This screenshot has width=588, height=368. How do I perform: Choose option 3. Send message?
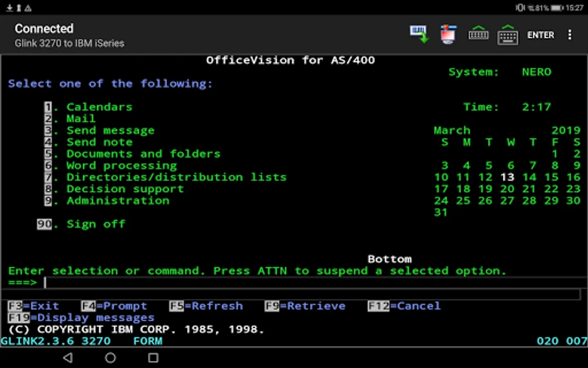(99, 130)
